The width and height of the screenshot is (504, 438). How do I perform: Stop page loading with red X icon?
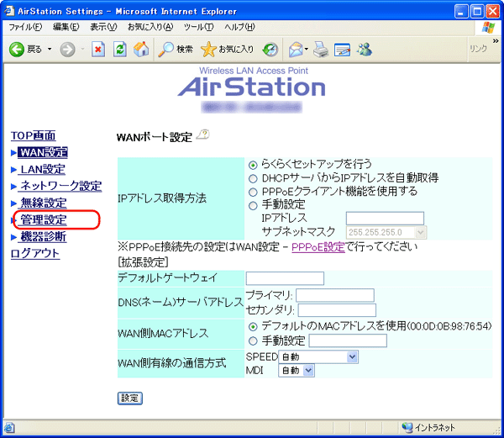(x=98, y=50)
